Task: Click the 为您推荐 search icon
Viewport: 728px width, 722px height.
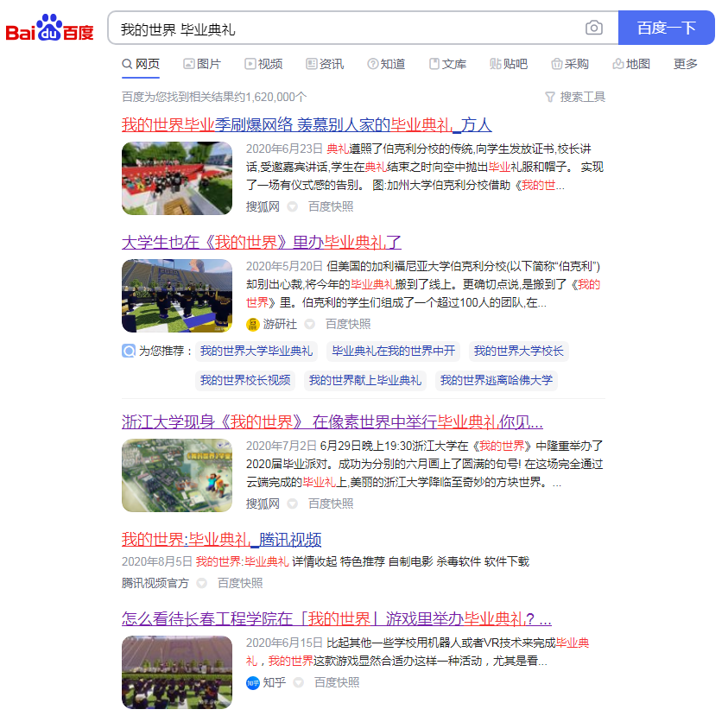Action: pyautogui.click(x=129, y=351)
